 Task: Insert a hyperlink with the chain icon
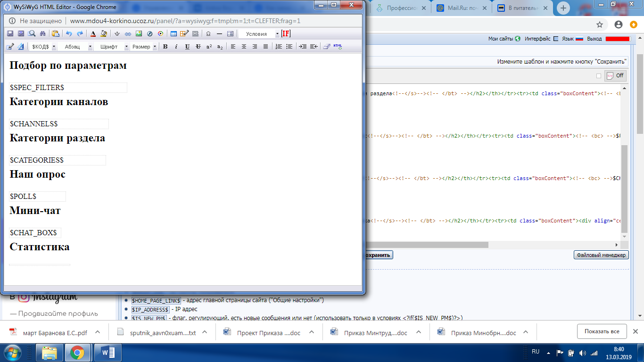pyautogui.click(x=128, y=34)
